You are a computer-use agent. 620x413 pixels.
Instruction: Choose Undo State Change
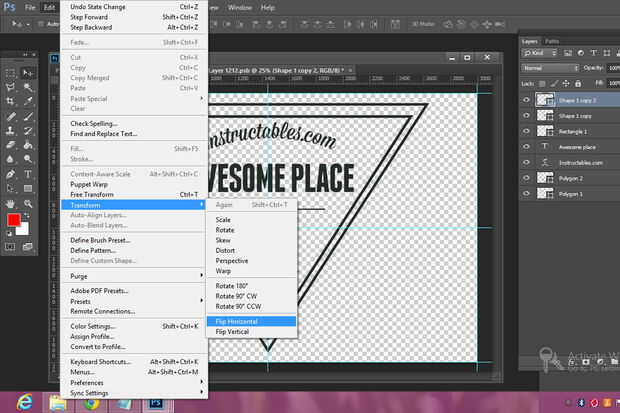point(134,7)
